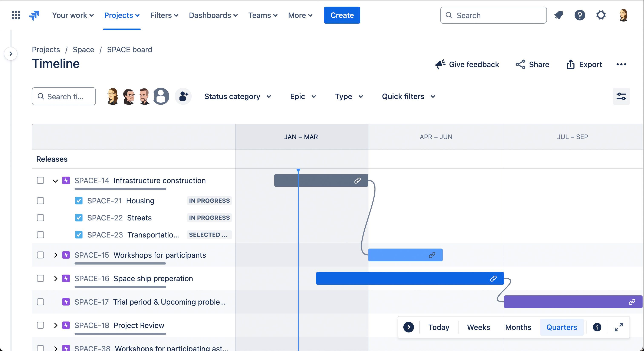Open the Status category dropdown
Screen dimensions: 644x351
237,96
